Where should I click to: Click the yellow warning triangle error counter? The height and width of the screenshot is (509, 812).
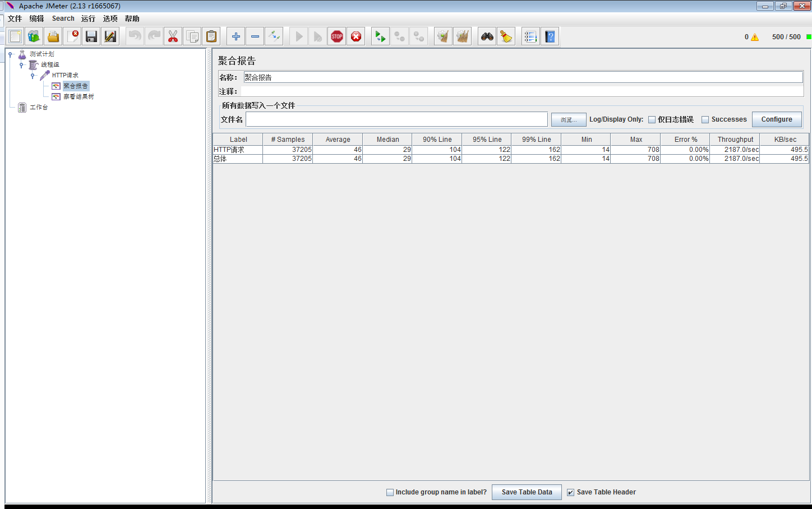pos(755,37)
